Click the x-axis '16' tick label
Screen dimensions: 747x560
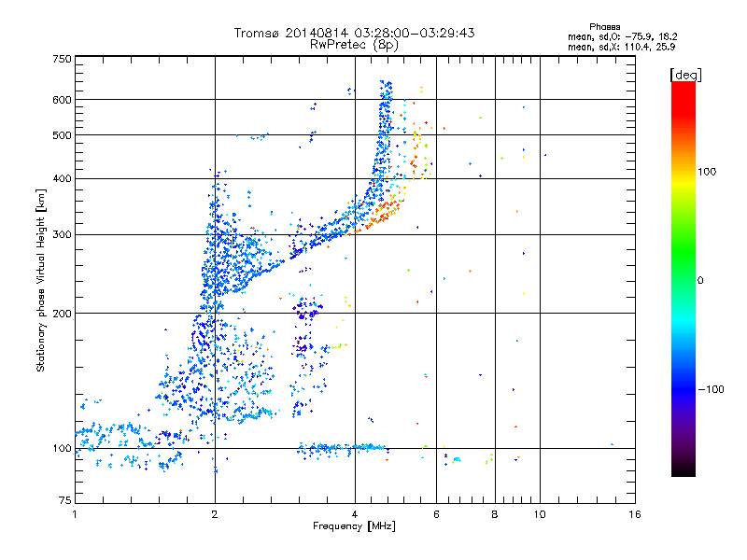coord(635,514)
